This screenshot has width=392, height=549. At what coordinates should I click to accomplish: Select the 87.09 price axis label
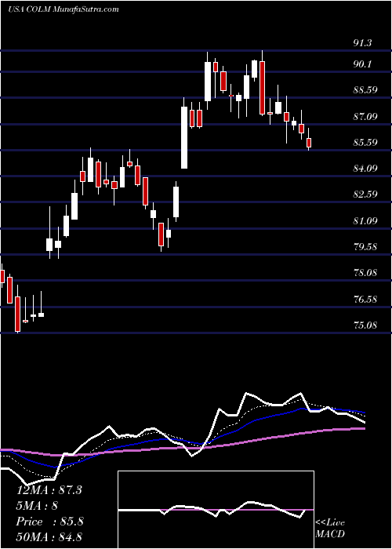click(x=365, y=116)
